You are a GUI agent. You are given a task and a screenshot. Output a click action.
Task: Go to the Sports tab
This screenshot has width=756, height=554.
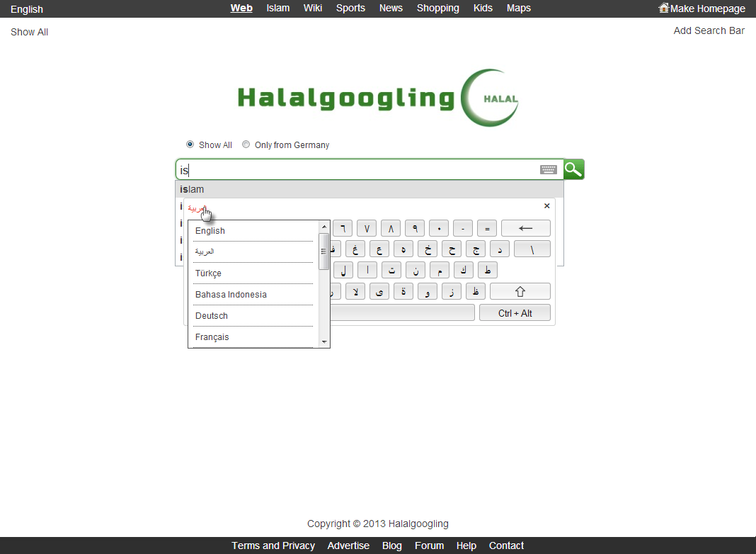click(x=350, y=9)
